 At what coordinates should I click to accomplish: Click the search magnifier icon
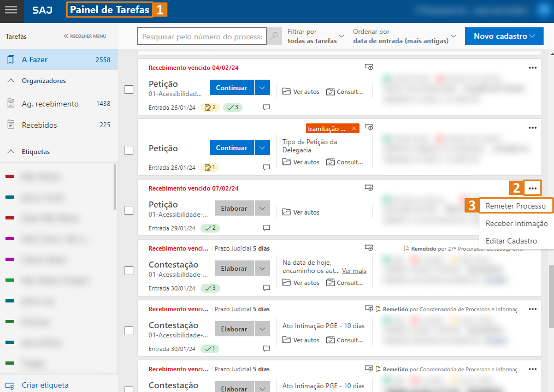pyautogui.click(x=275, y=37)
